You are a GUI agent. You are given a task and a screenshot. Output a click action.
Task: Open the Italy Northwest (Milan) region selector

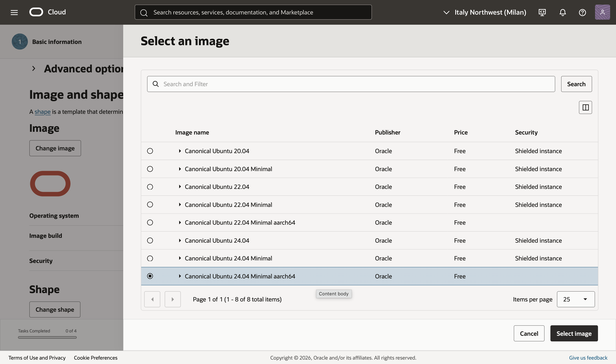[485, 12]
